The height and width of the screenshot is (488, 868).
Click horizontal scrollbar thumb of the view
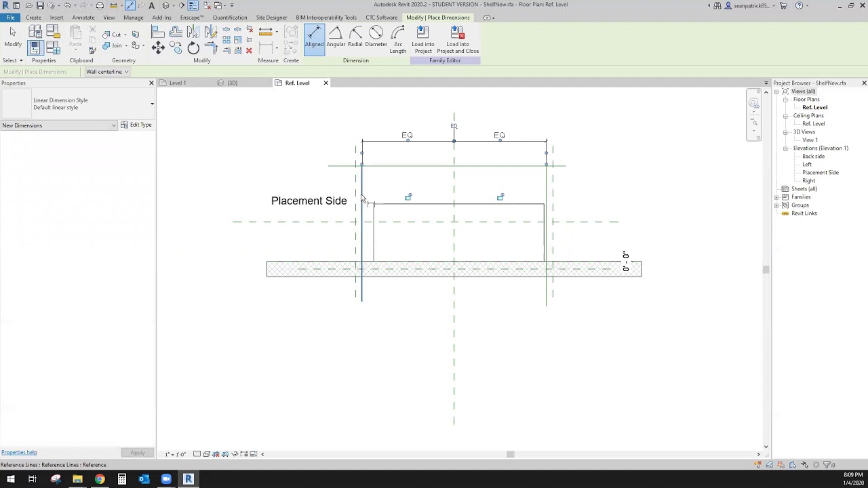tap(511, 454)
